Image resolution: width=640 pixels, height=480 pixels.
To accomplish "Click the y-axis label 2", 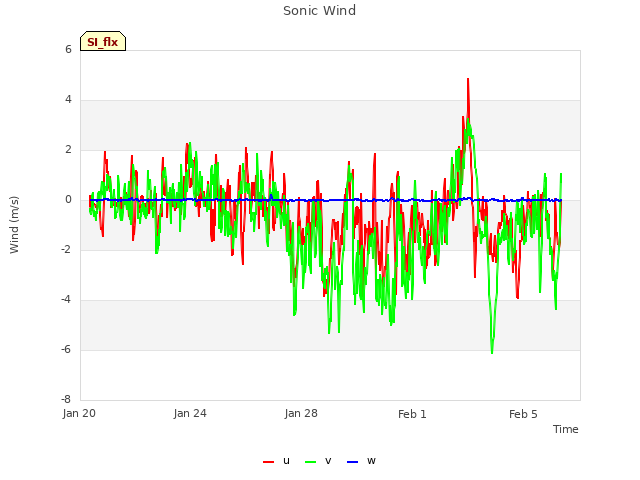I will coord(68,149).
